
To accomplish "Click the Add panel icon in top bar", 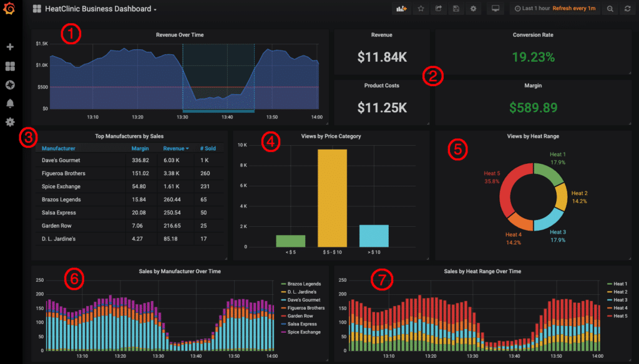I will [401, 9].
